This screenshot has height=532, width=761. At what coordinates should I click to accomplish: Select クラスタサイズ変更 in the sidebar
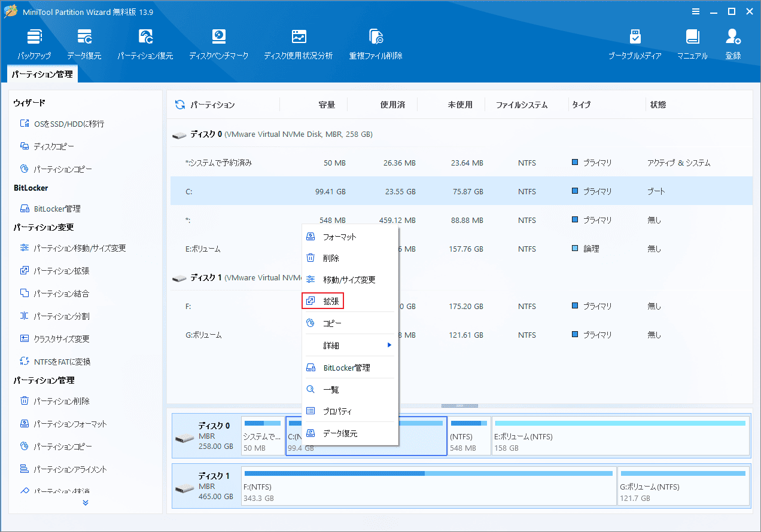point(55,339)
